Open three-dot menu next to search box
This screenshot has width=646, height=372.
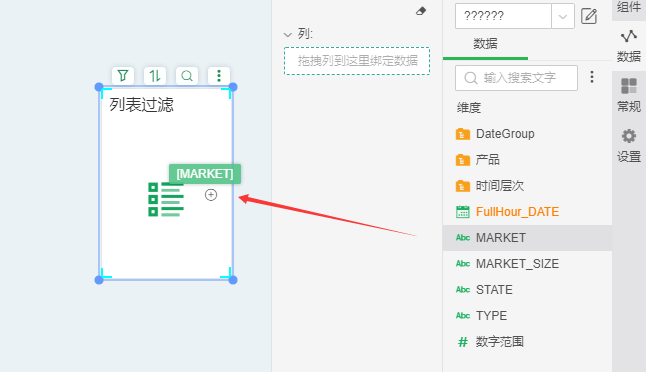click(x=592, y=77)
